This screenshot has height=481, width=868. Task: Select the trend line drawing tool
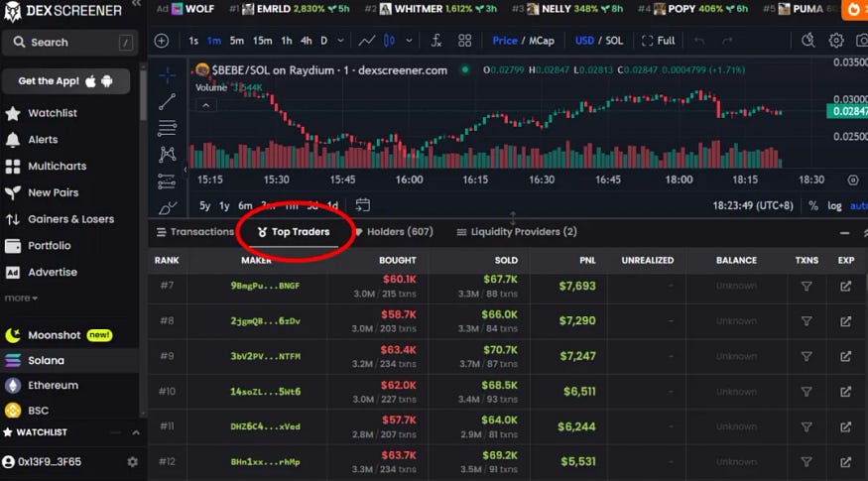168,102
